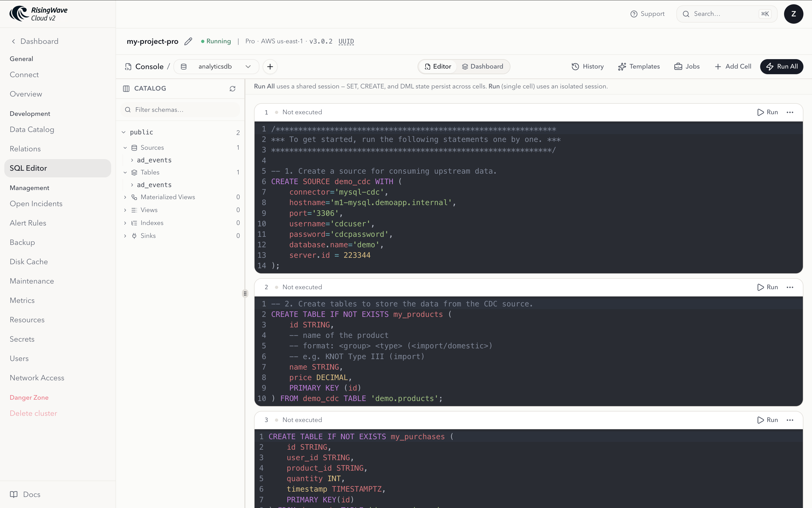Open SQL Templates
Screen dimensions: 812x508
coord(639,67)
